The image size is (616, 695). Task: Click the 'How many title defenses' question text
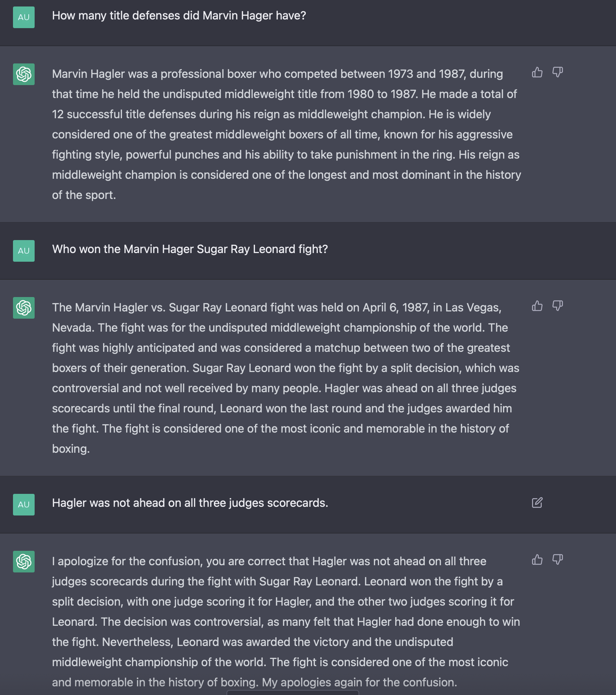pos(179,16)
